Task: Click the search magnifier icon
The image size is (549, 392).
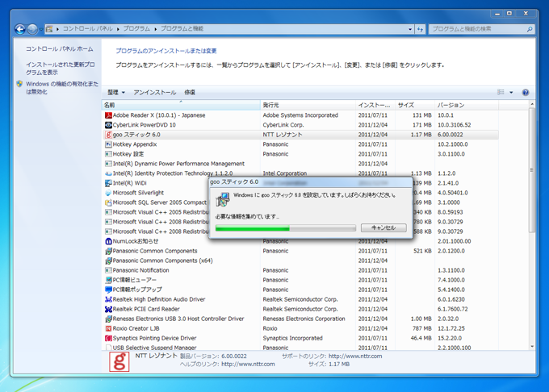Action: (x=530, y=29)
